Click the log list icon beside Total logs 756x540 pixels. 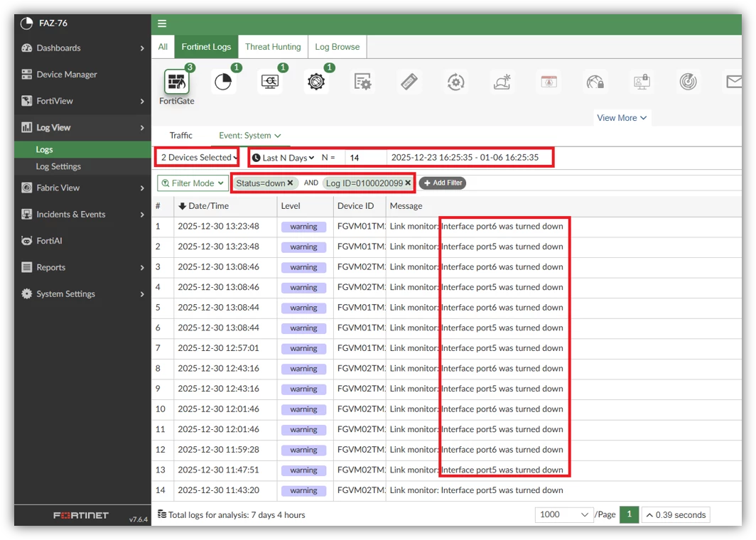162,514
